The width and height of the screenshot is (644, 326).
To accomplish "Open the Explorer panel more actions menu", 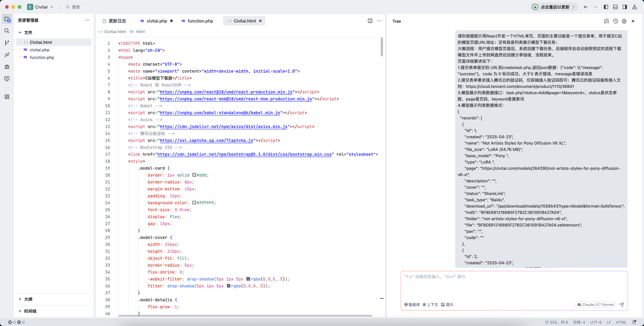I will point(87,20).
